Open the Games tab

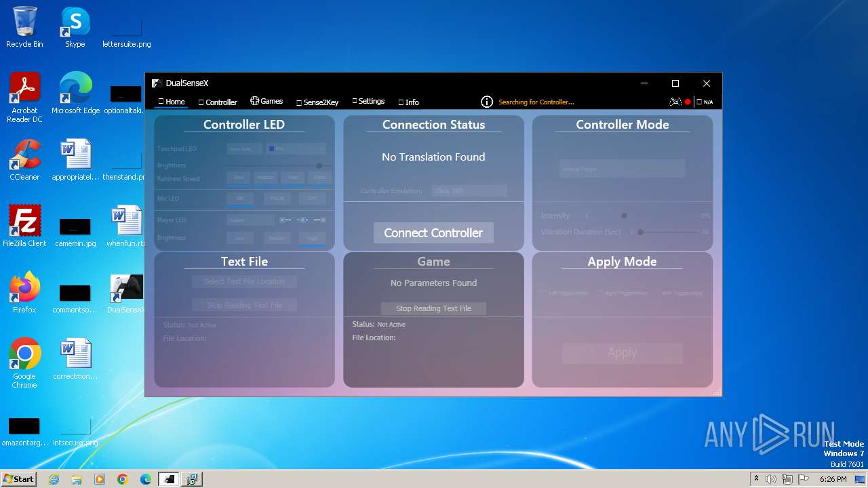coord(267,101)
